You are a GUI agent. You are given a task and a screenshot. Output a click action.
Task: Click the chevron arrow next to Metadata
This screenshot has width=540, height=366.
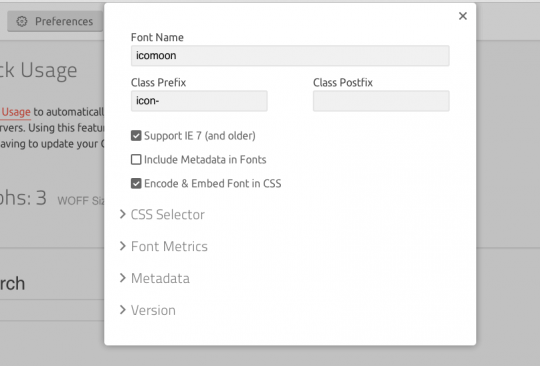coord(123,278)
